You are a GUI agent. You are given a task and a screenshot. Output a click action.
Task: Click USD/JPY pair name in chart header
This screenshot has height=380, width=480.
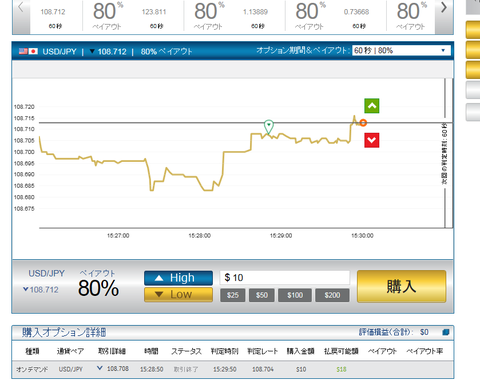click(59, 52)
